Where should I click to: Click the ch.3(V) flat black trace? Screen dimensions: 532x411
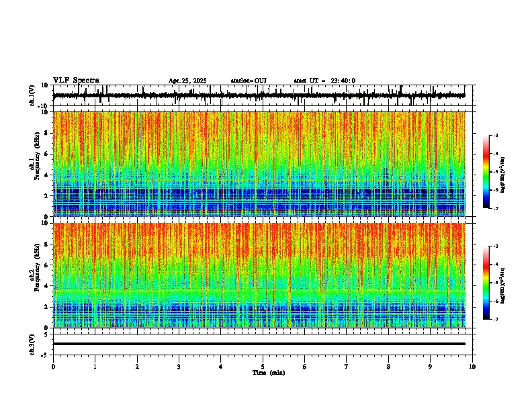point(259,344)
